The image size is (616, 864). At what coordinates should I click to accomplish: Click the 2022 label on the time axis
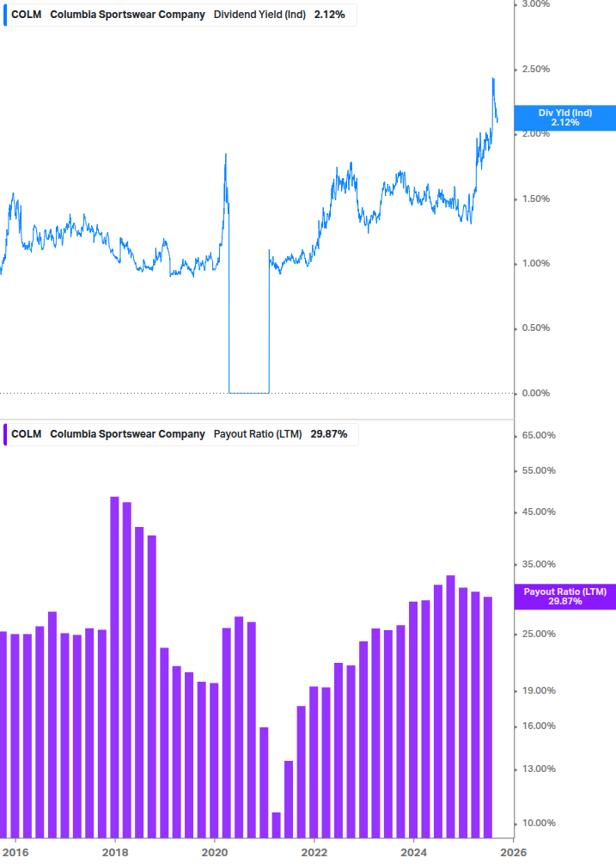coord(314,853)
